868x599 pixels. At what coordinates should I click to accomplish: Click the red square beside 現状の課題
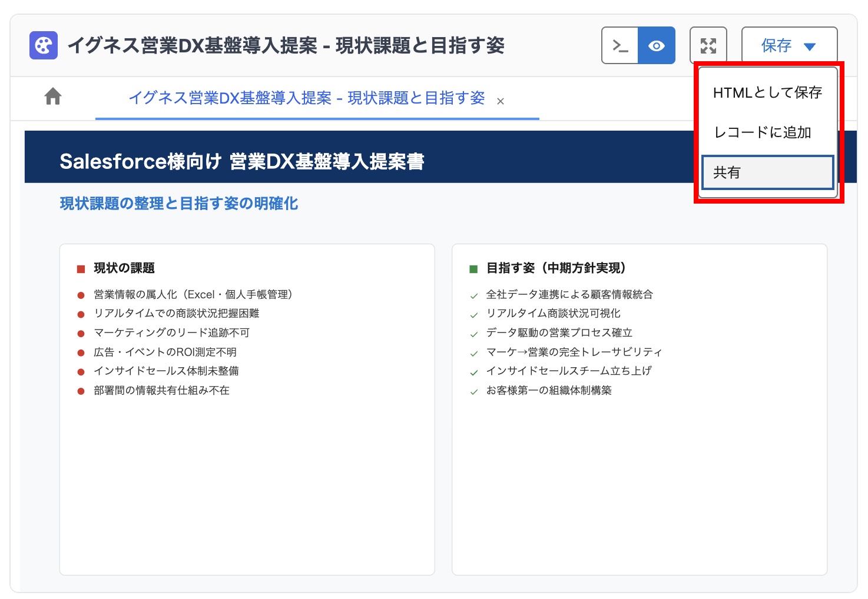[81, 269]
